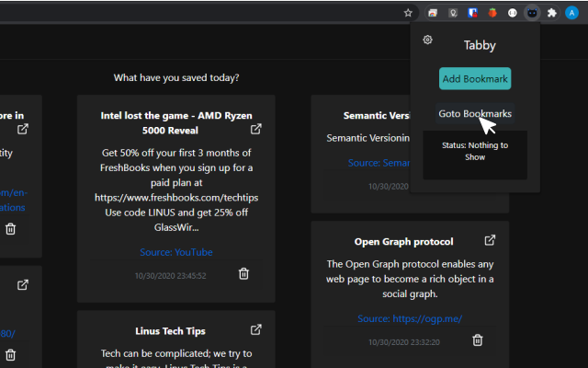Open Linus Tech Tips external link icon
588x368 pixels.
255,329
